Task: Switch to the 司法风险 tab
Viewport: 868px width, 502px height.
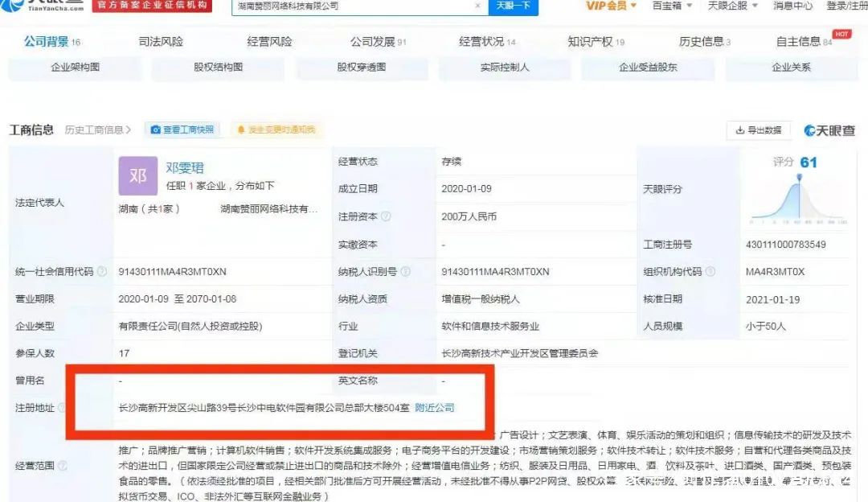Action: (x=161, y=42)
